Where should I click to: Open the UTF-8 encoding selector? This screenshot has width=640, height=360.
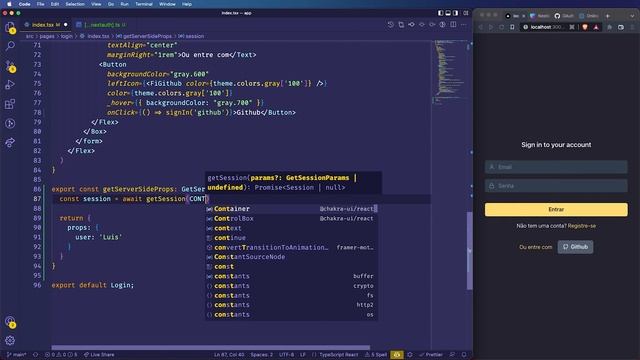click(x=287, y=355)
